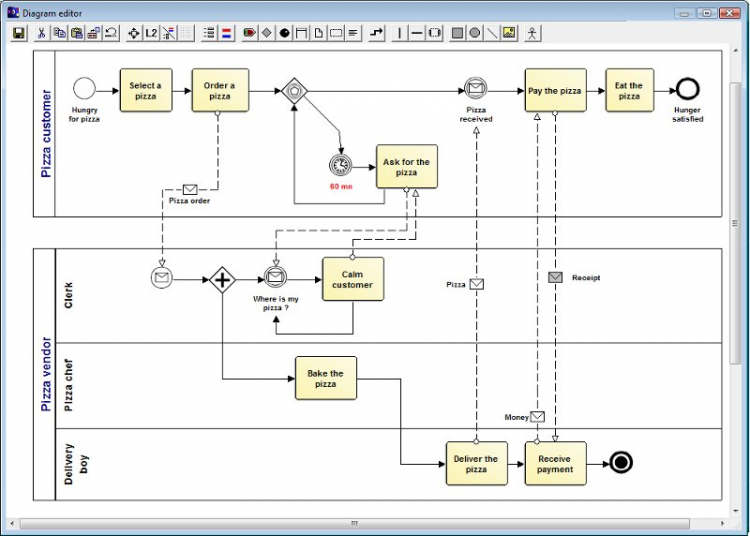Click the 'Hunger satisfied' end event circle
The width and height of the screenshot is (750, 536).
688,89
